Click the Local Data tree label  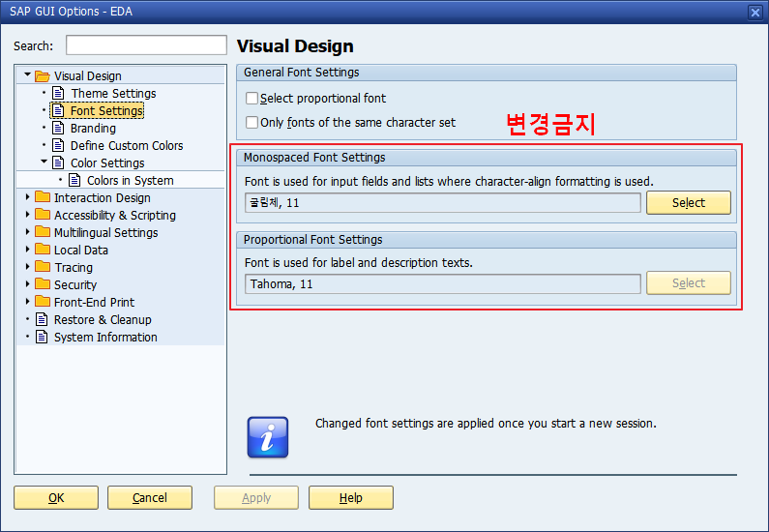coord(81,251)
